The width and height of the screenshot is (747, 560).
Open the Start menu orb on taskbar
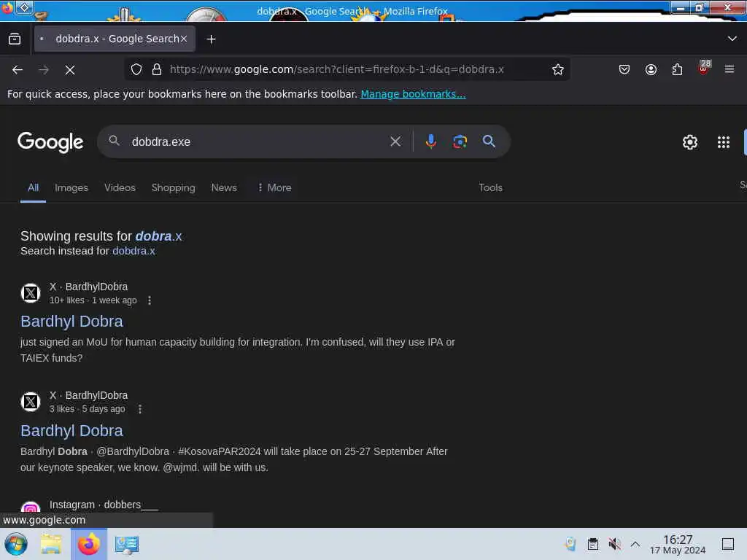pos(16,544)
